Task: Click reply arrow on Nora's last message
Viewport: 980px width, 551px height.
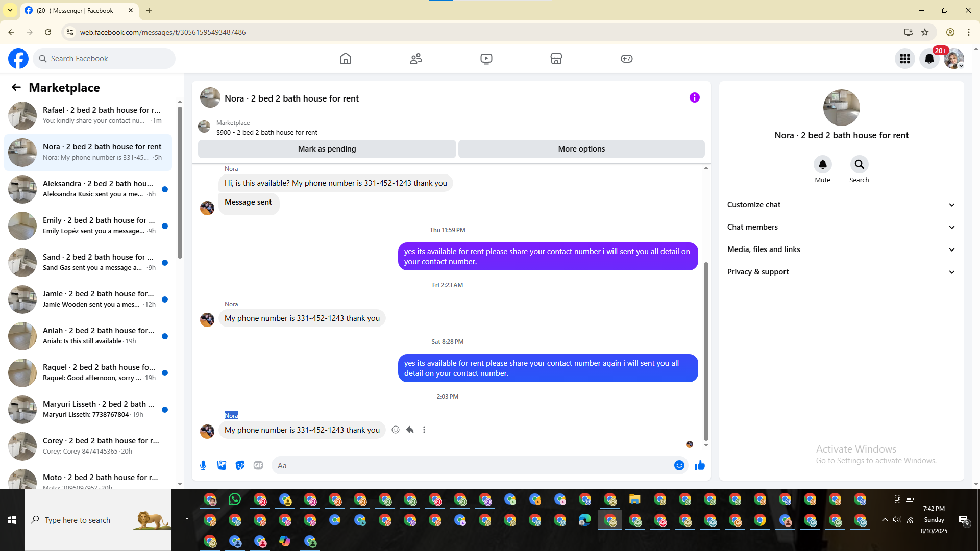Action: tap(410, 430)
